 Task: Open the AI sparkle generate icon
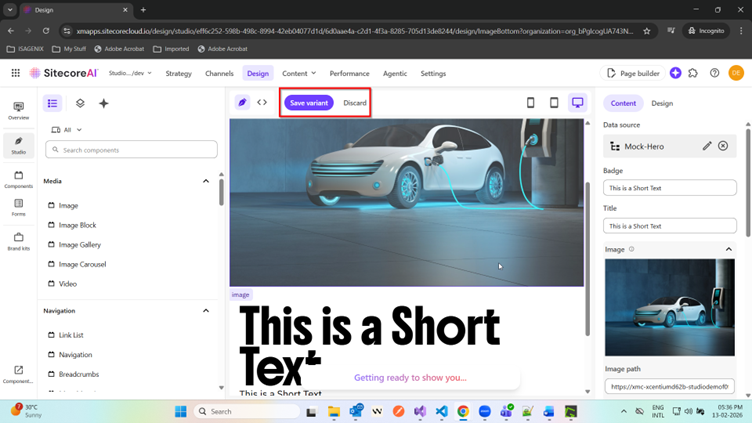pos(104,103)
